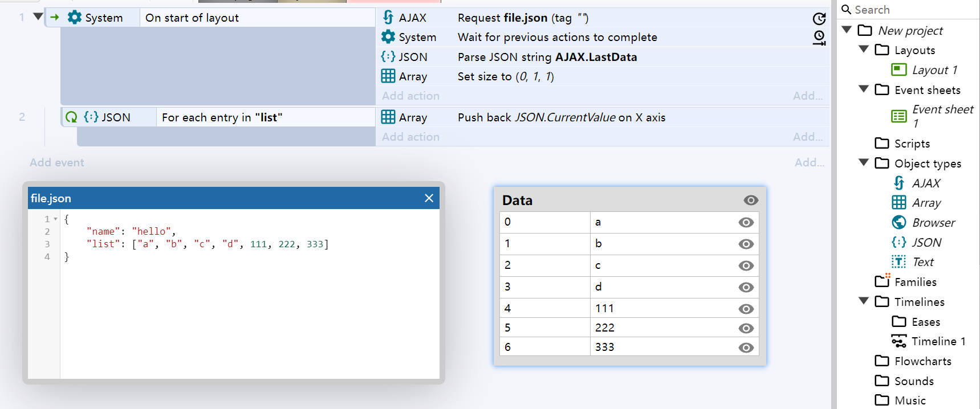Toggle visibility eye for Data row 6

[x=746, y=347]
